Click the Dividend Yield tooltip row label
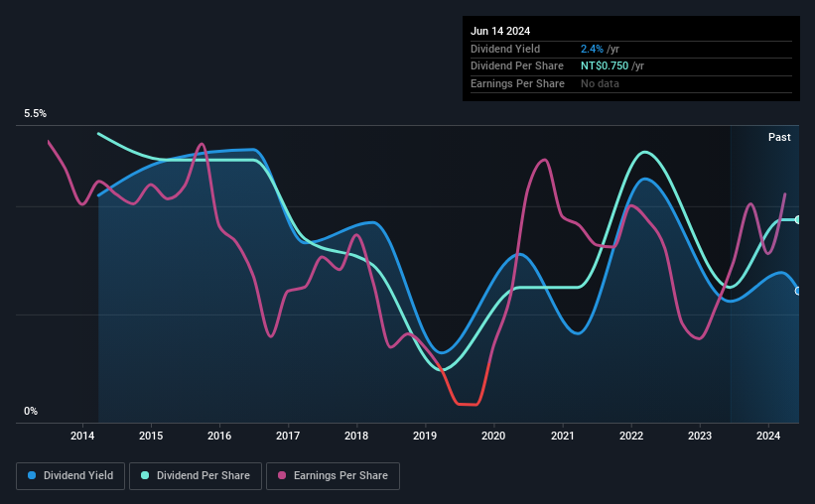 pyautogui.click(x=505, y=49)
